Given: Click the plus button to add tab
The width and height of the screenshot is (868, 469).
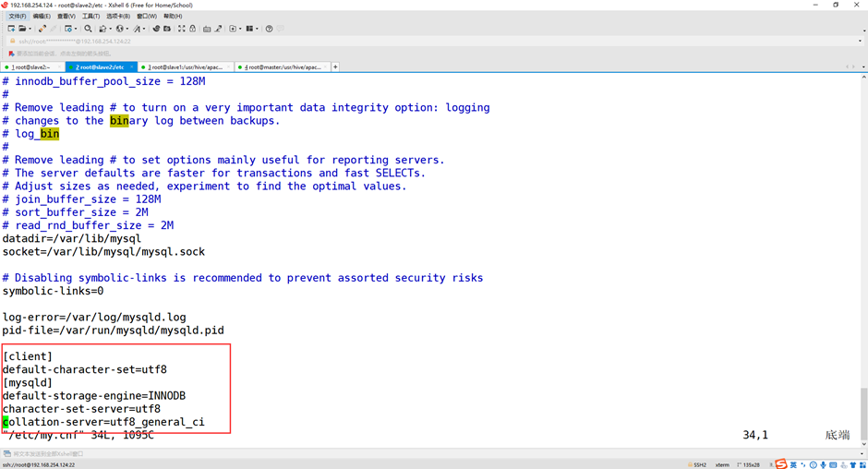Looking at the screenshot, I should [335, 67].
